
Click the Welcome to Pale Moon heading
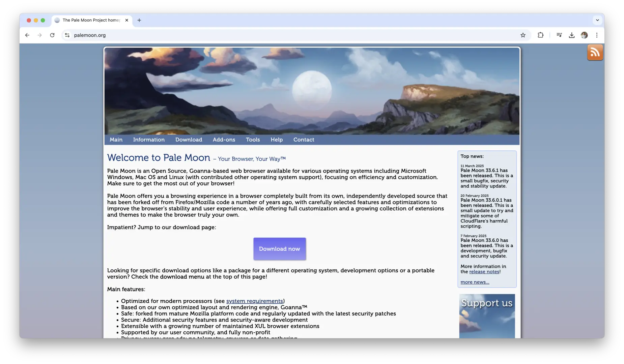[x=159, y=158]
